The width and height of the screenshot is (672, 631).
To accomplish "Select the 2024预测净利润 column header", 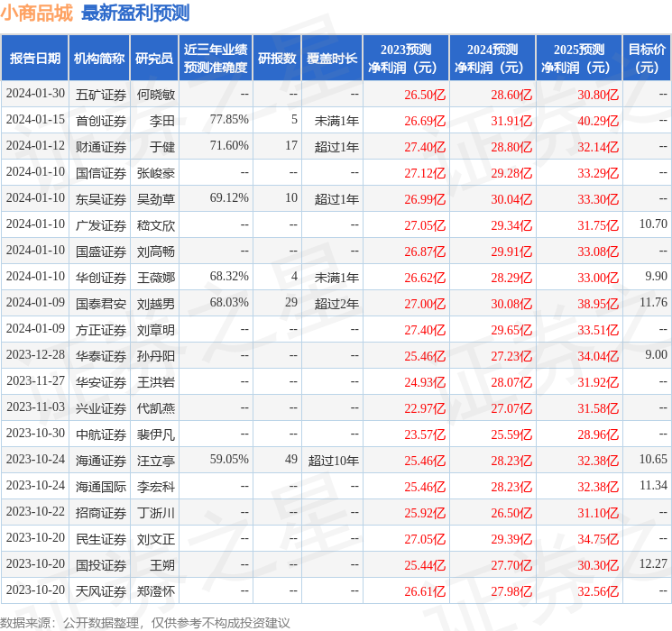I will [492, 59].
